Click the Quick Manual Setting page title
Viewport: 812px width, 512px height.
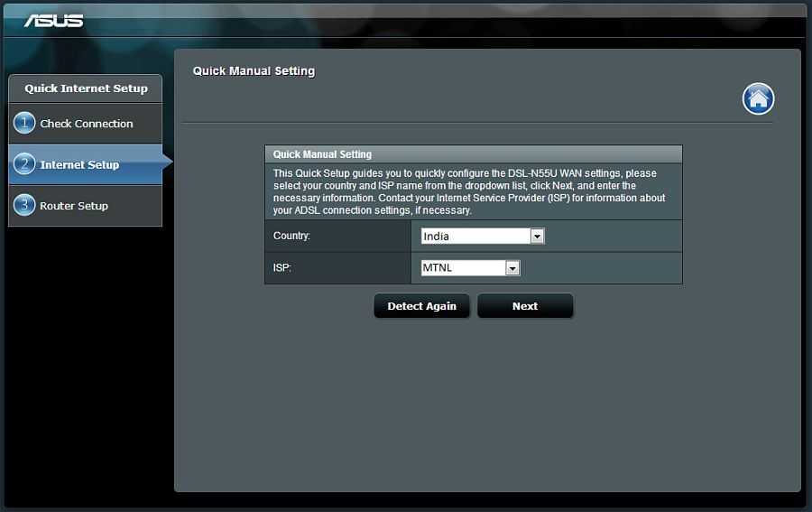(x=254, y=71)
